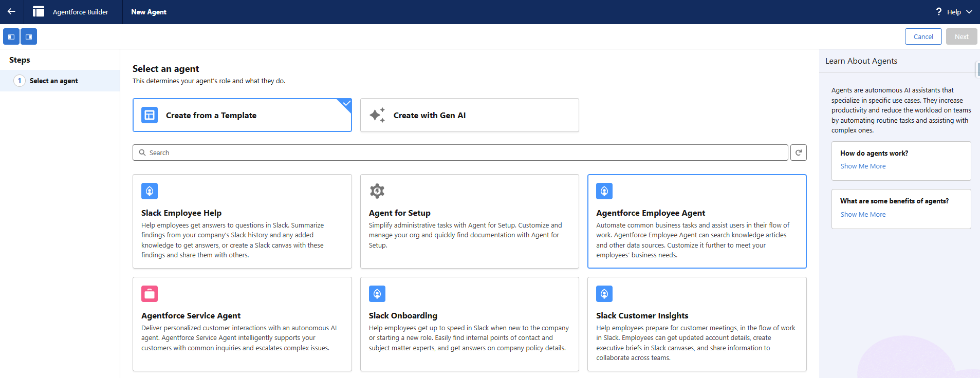Toggle the left Steps panel
This screenshot has height=378, width=980.
coord(11,37)
